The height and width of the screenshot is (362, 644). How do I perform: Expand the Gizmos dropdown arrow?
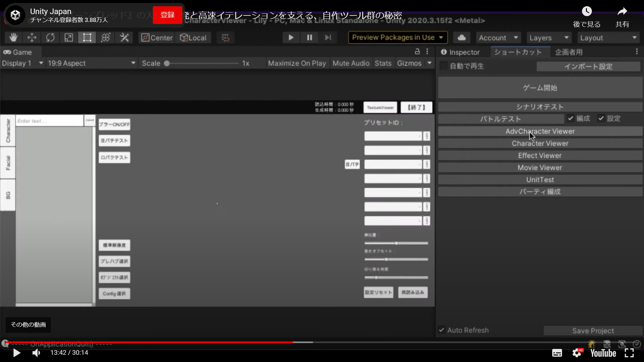click(429, 63)
